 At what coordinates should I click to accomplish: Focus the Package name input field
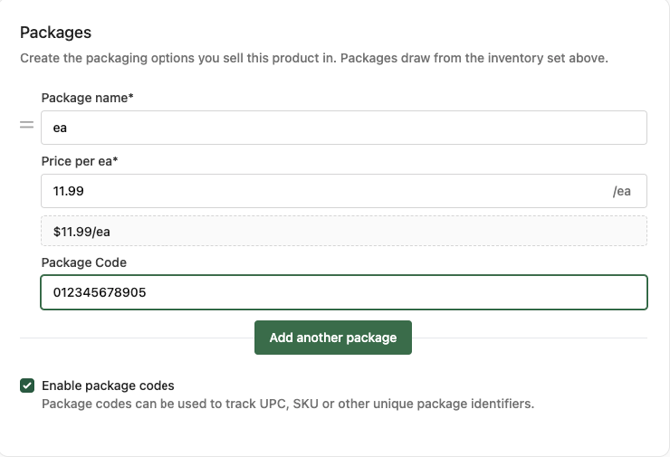(343, 128)
